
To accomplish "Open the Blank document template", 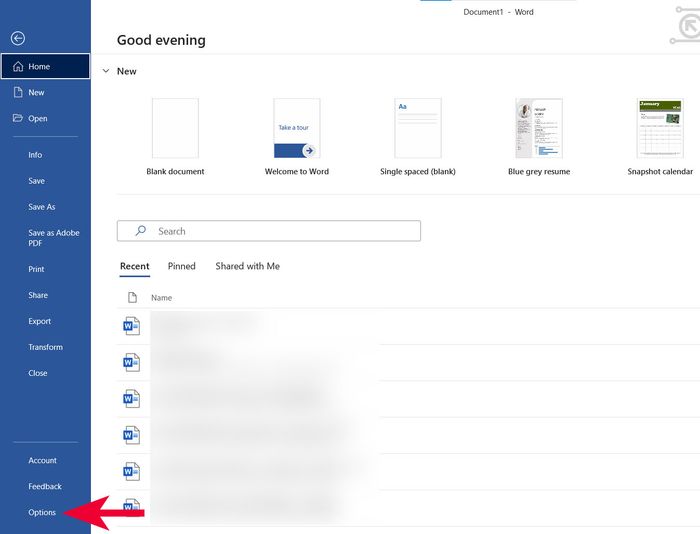I will tap(175, 137).
